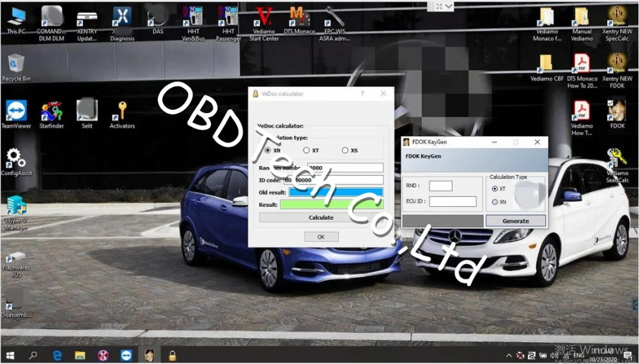The width and height of the screenshot is (639, 364).
Task: Close VeDoc calculator window
Action: (x=383, y=94)
